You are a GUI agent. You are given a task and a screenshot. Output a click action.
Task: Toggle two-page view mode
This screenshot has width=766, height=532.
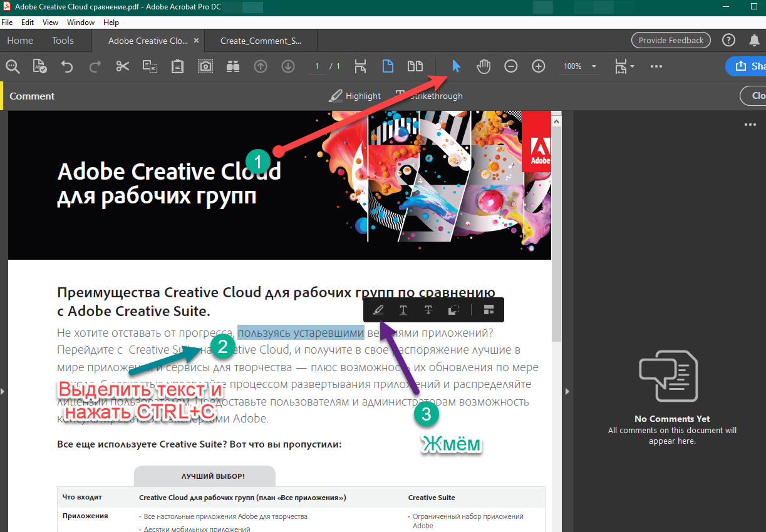(415, 66)
